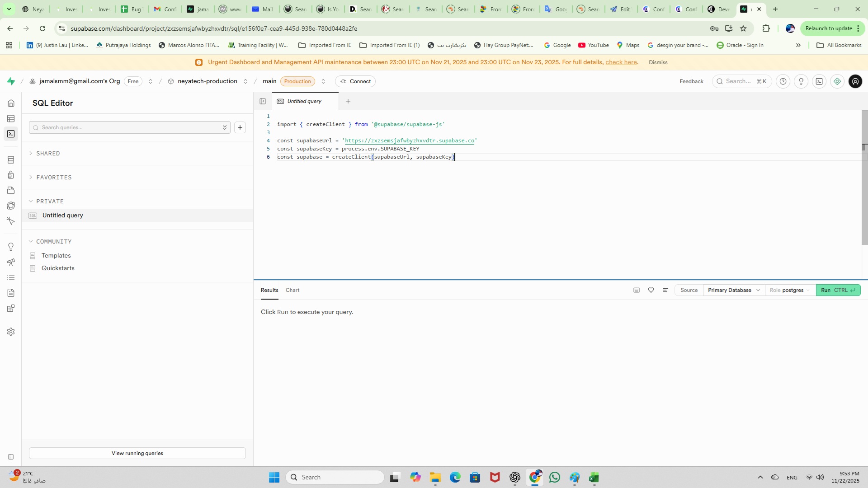This screenshot has height=488, width=868.
Task: Select the SQL Editor icon in sidebar
Action: tap(10, 134)
